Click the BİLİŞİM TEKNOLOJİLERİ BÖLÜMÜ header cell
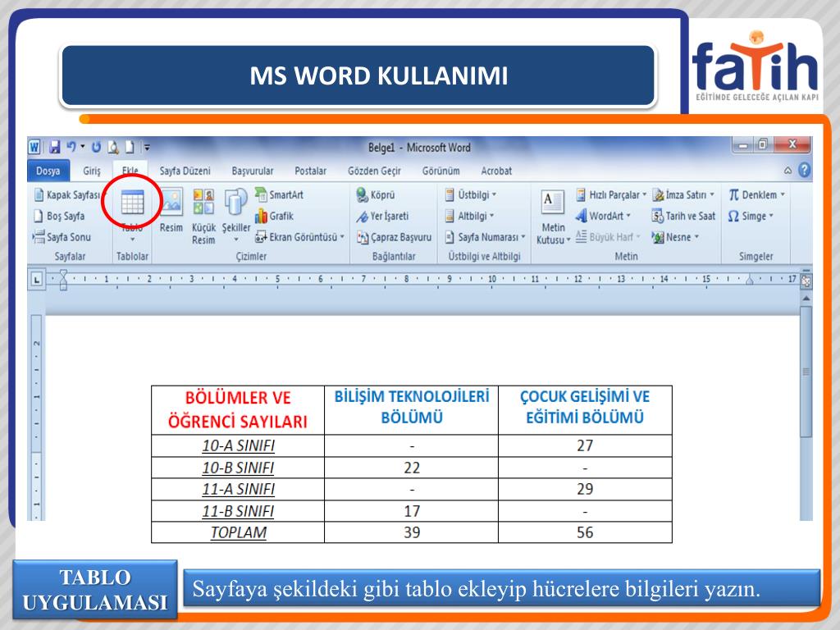840x630 pixels. click(412, 410)
